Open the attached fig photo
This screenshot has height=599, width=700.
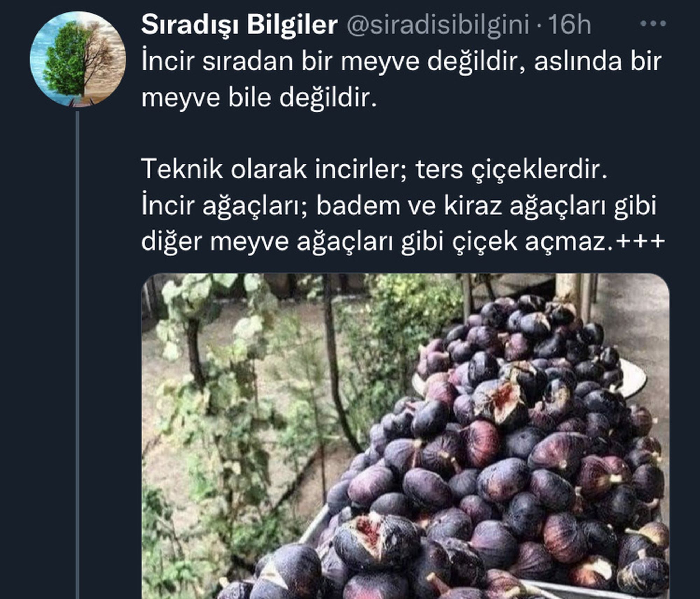(x=405, y=436)
